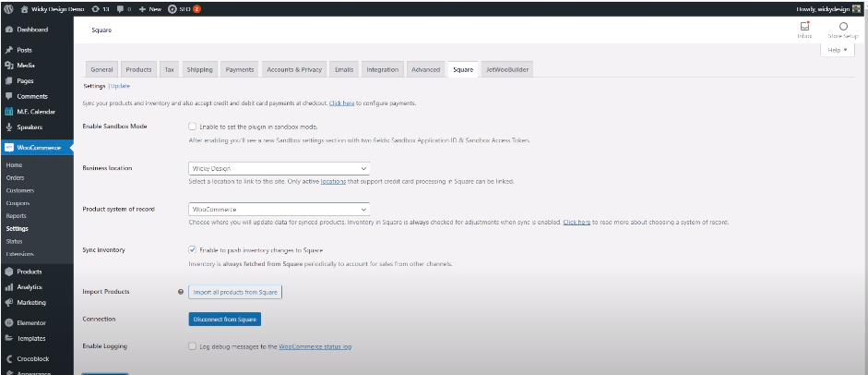Click the Media sidebar icon
Screen dimensions: 868x375
[8, 65]
